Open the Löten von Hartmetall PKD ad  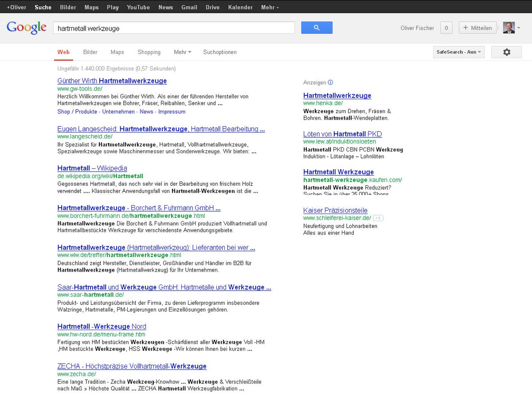tap(343, 134)
